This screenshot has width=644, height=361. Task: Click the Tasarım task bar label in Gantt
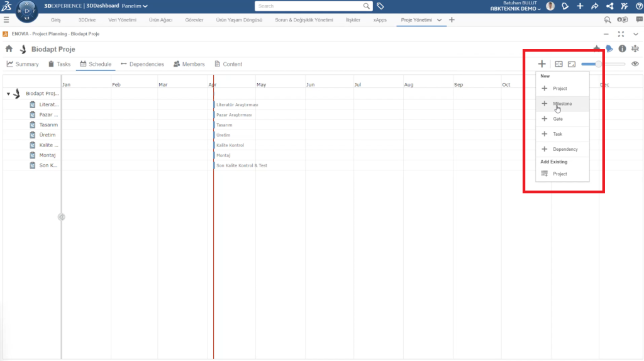[223, 125]
